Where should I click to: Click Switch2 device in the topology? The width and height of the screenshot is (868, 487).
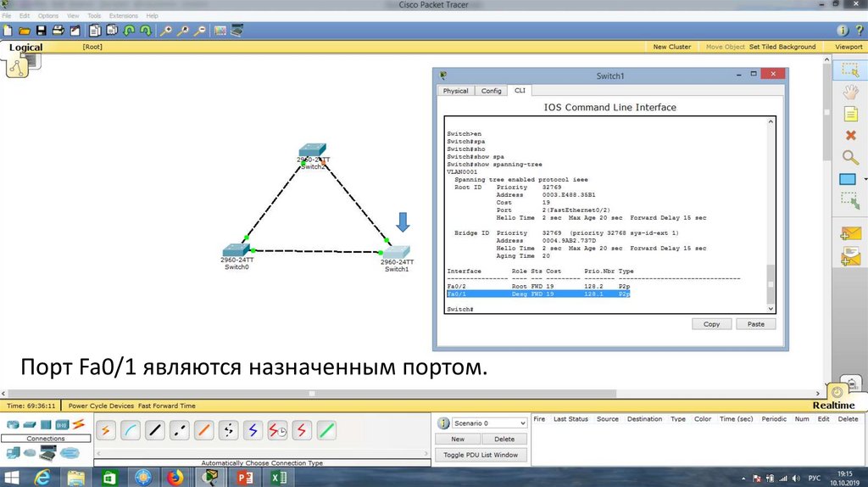312,149
